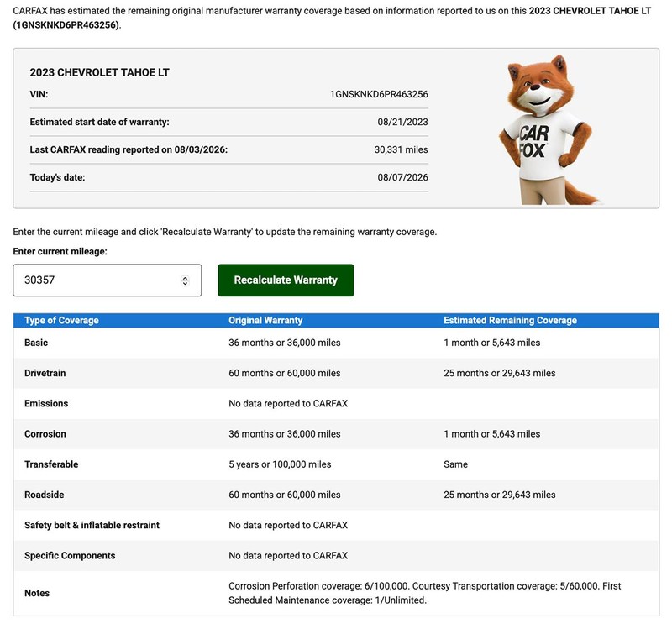Click Safety belt row 'No data reported to CARFAX'
The image size is (672, 629).
coord(288,526)
